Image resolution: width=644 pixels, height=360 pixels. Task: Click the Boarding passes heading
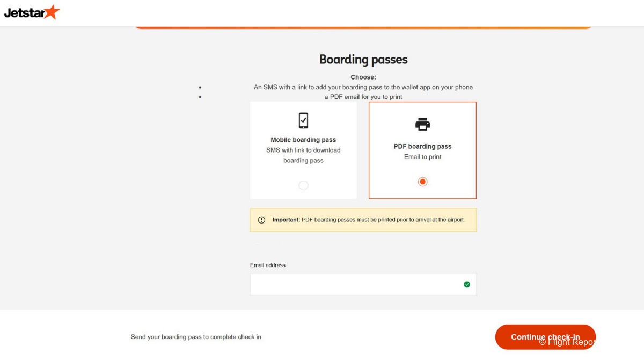click(x=363, y=59)
